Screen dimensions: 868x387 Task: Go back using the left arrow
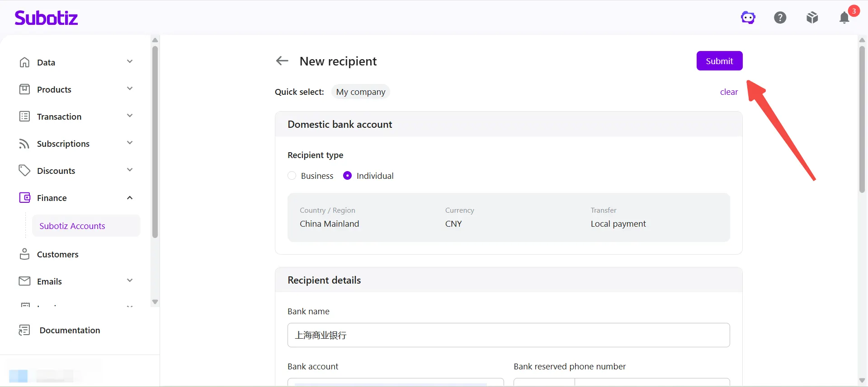282,61
